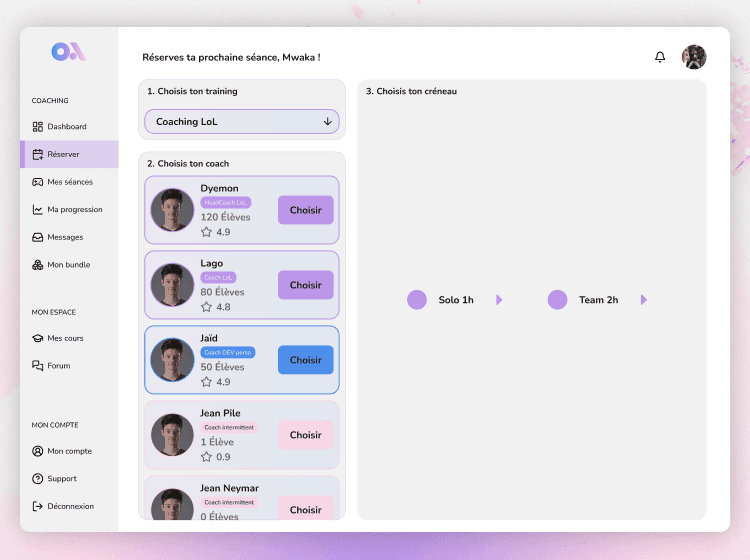Click the star rating icon for Dyemon
Viewport: 750px width, 560px height.
point(206,232)
